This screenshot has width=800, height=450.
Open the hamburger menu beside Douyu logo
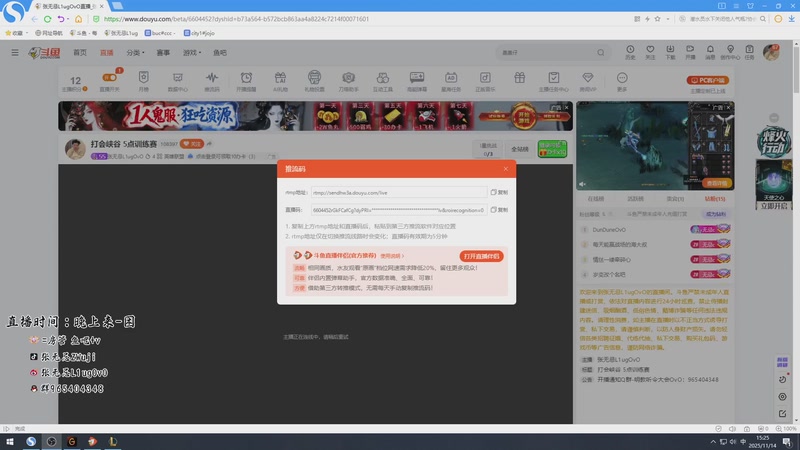(x=15, y=53)
